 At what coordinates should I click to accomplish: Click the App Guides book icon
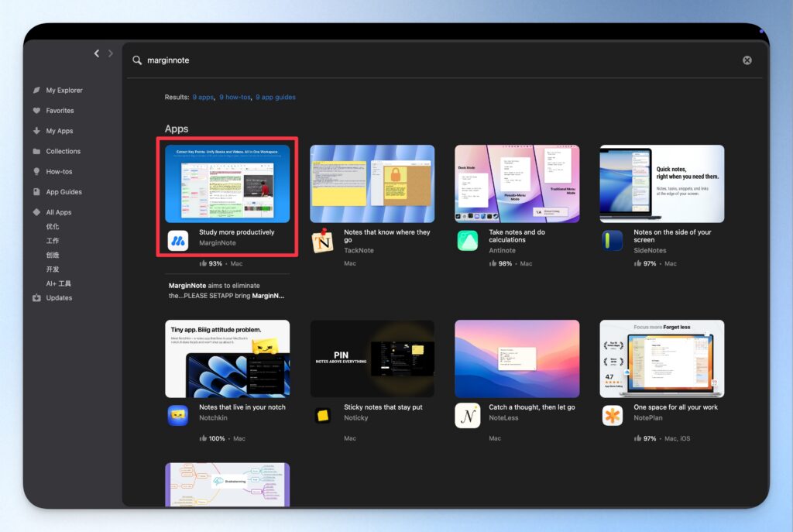tap(36, 192)
